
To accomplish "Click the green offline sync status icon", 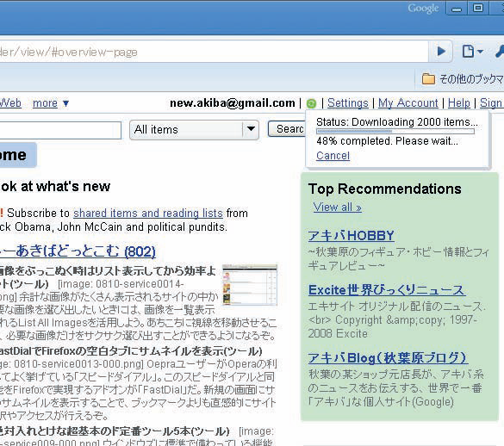I will tap(311, 103).
